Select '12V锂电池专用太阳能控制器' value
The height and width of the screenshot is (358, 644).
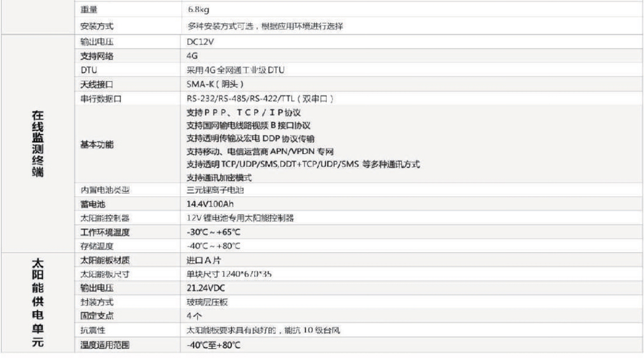(x=240, y=218)
